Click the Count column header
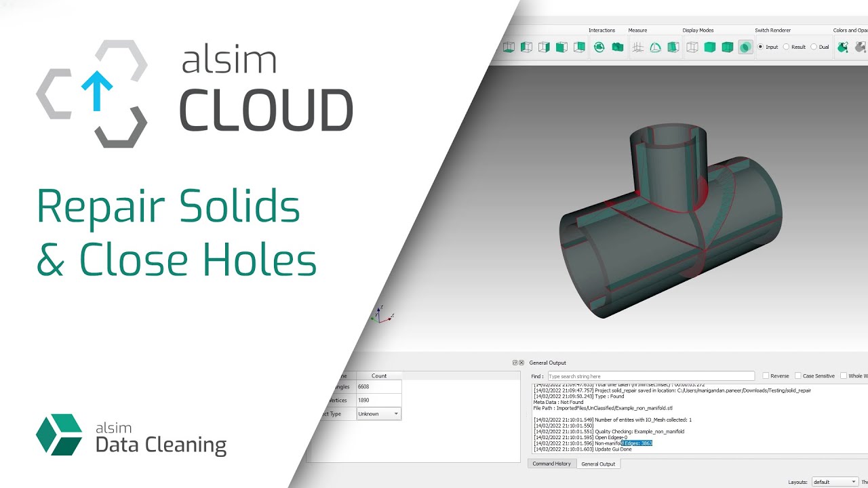The width and height of the screenshot is (868, 488). pos(379,375)
